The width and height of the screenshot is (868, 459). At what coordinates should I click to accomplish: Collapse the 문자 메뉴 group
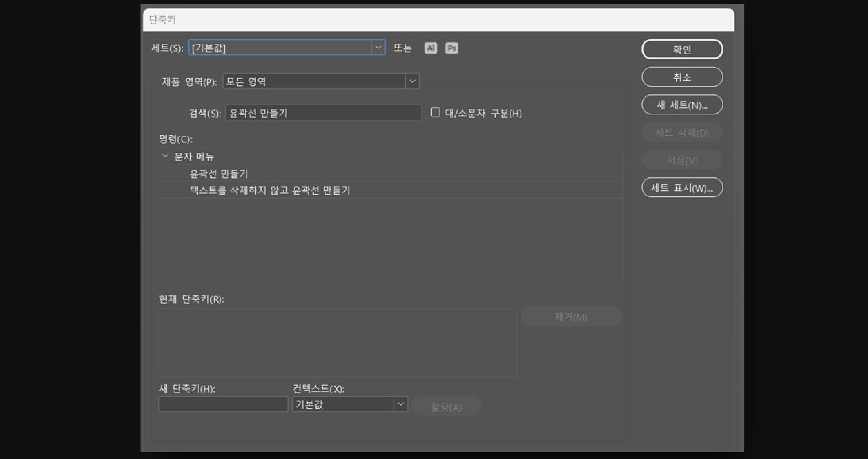[x=165, y=156]
